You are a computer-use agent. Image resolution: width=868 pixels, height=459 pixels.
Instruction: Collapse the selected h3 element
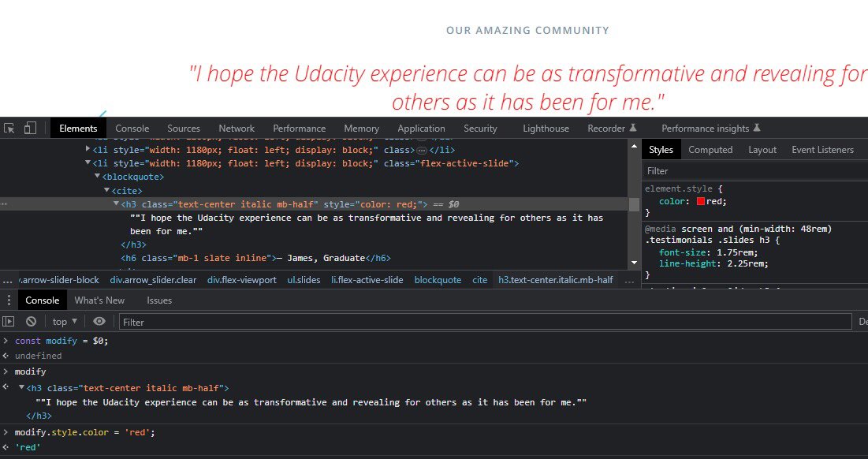[116, 203]
